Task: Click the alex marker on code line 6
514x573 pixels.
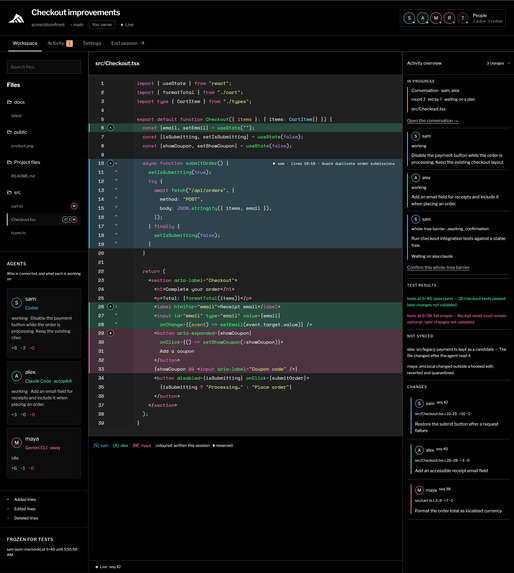Action: [x=110, y=128]
